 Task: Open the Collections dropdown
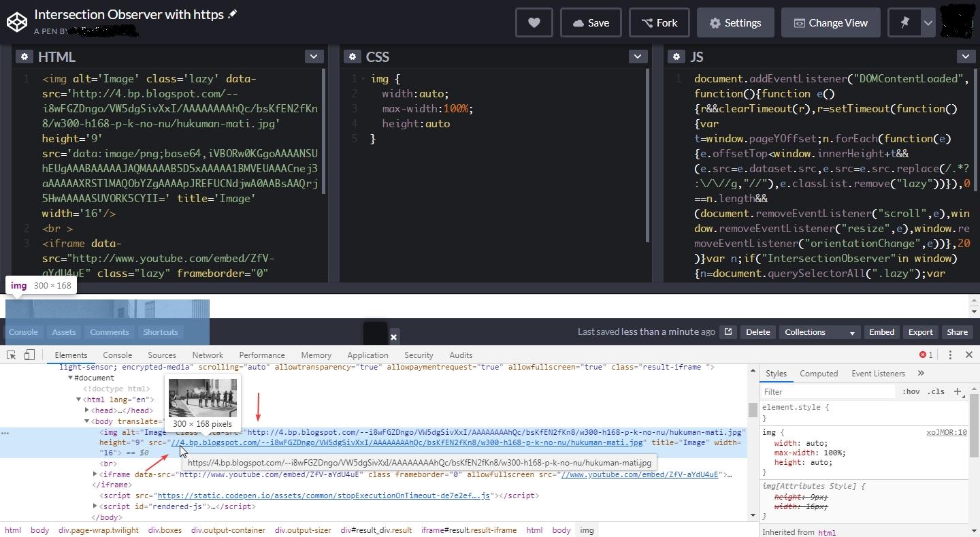coord(819,332)
